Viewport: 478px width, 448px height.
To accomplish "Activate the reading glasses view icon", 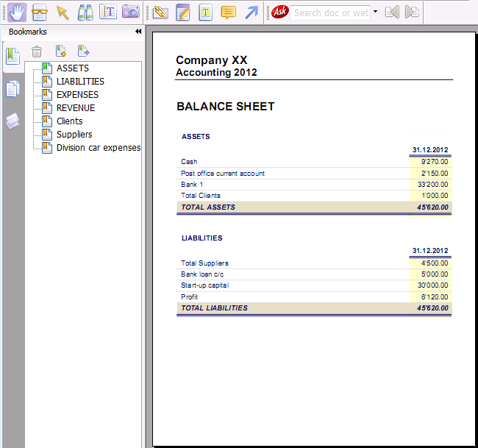I will [x=40, y=13].
